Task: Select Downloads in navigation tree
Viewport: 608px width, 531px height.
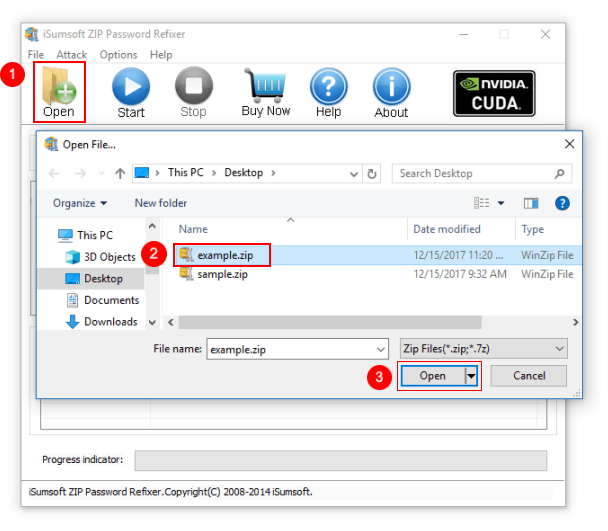Action: pos(102,322)
